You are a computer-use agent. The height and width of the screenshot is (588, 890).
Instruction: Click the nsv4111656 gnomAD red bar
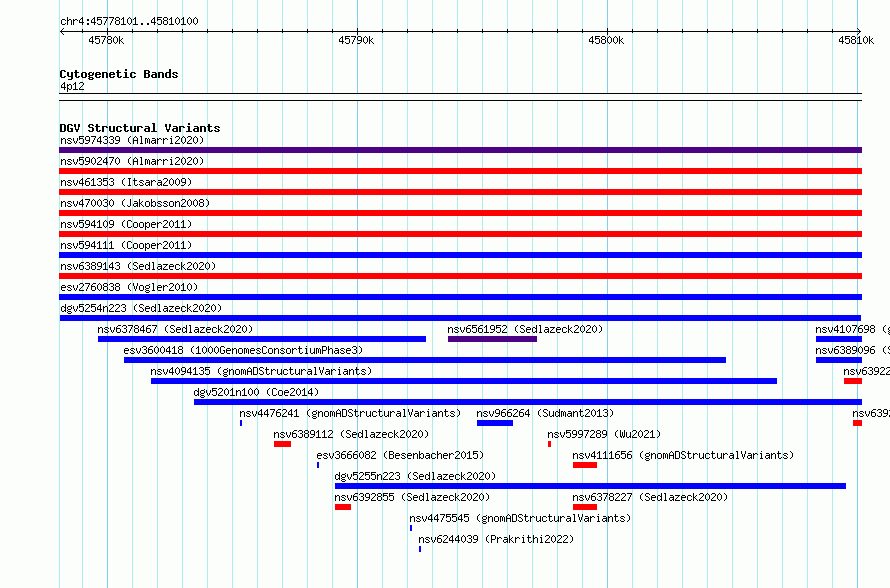[x=585, y=465]
